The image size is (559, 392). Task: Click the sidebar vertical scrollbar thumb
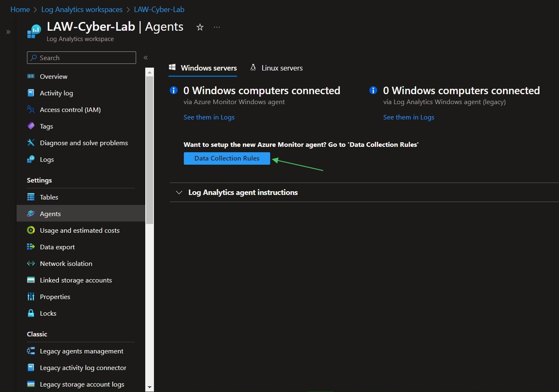(x=150, y=150)
